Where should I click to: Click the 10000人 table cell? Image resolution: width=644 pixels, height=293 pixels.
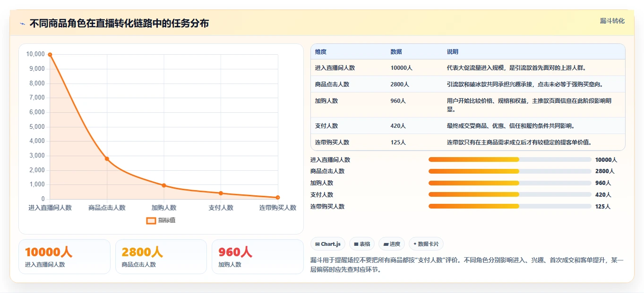coord(402,68)
